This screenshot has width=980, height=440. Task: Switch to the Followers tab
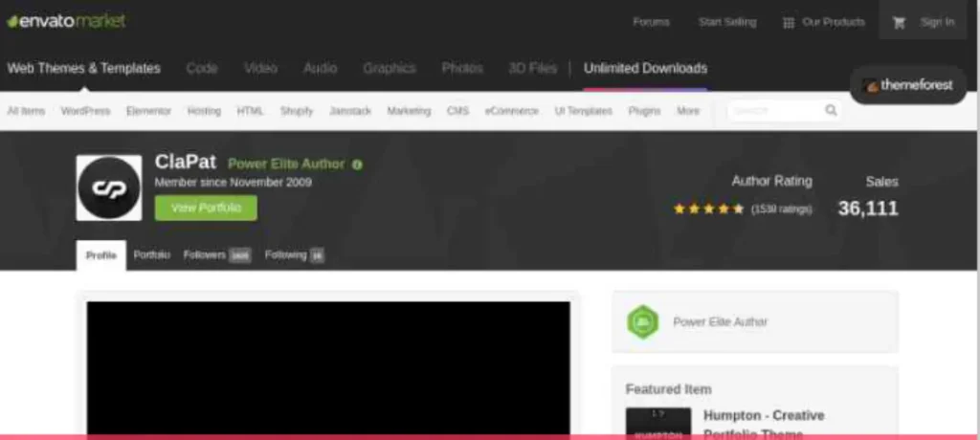coord(217,255)
